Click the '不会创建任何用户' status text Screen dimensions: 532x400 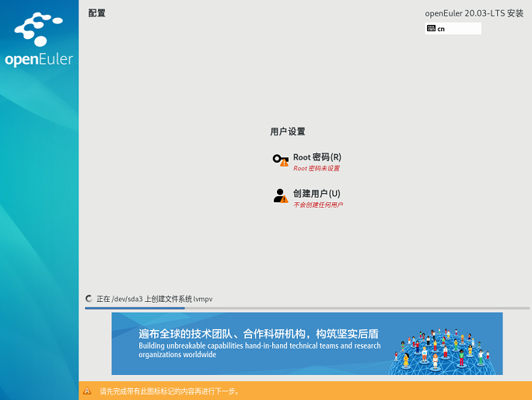(317, 205)
